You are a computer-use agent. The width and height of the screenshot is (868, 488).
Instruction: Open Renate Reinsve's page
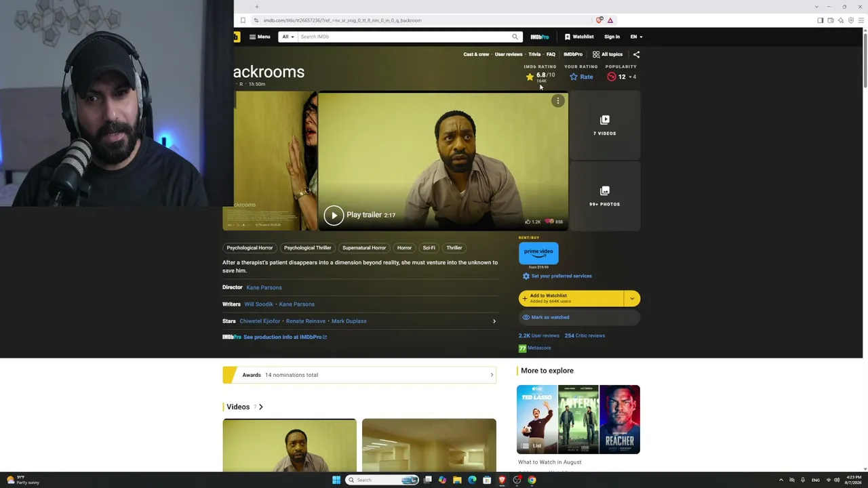click(306, 321)
